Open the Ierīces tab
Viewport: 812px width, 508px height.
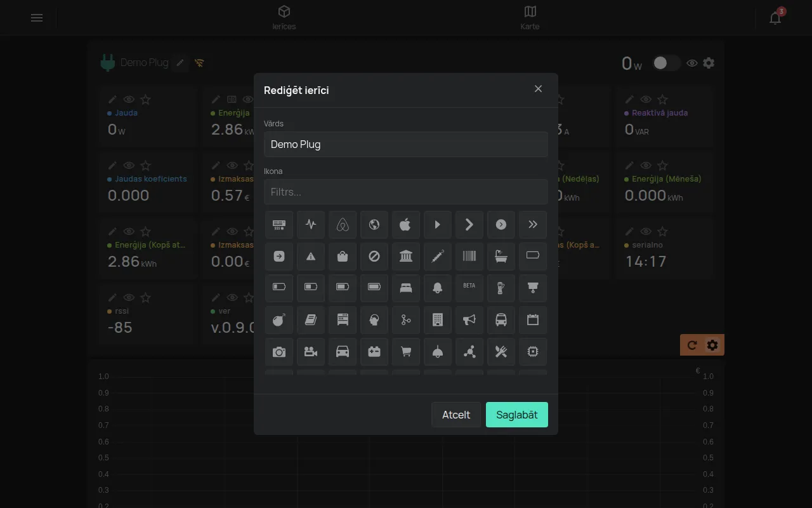click(284, 17)
